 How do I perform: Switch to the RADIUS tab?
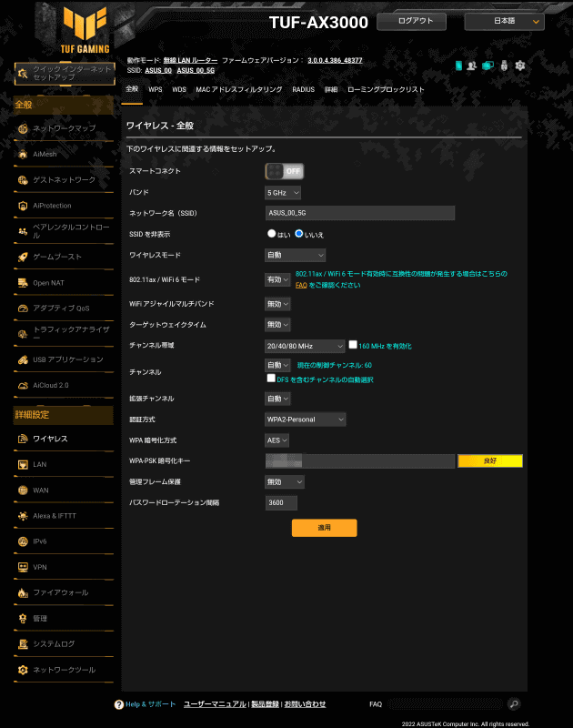click(304, 89)
